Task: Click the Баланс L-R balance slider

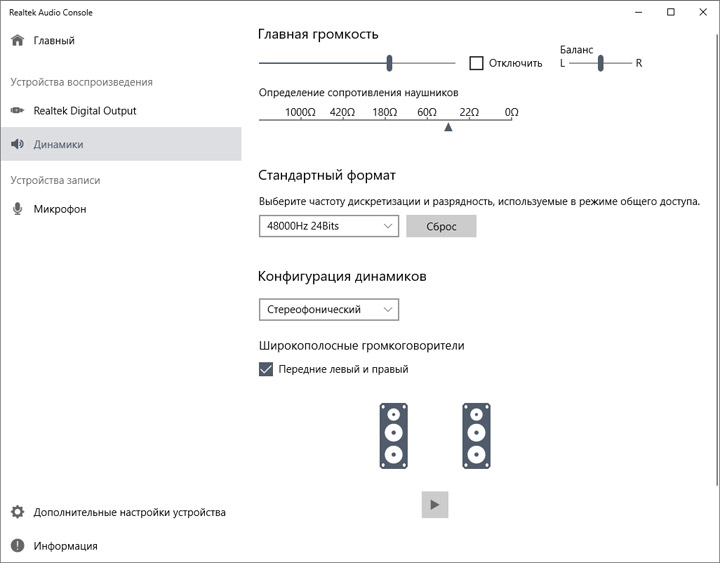Action: pos(601,63)
